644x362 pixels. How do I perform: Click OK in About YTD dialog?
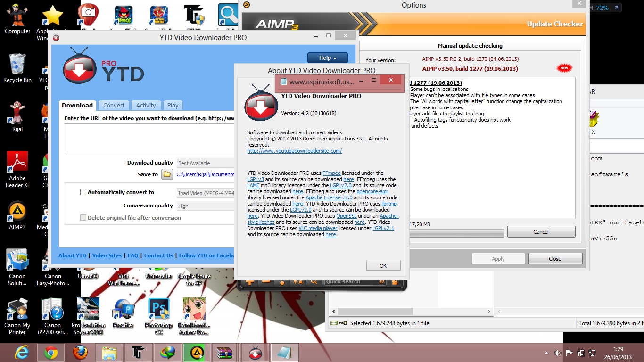[383, 266]
